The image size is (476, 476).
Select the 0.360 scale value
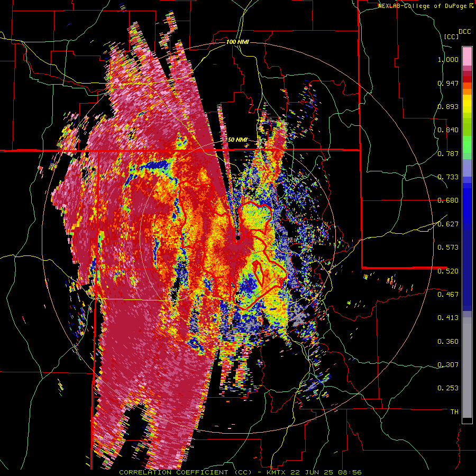448,341
